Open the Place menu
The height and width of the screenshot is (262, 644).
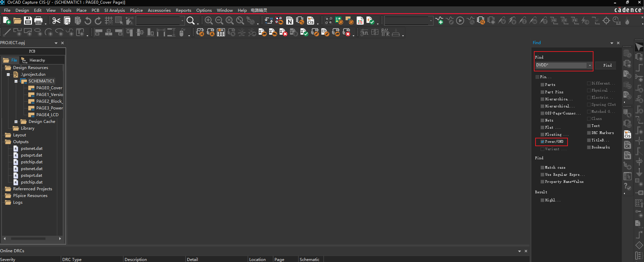pos(82,10)
